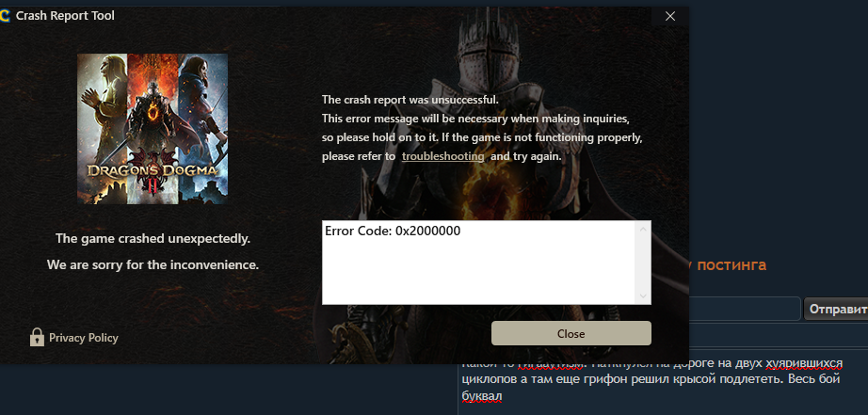Click the error box scrollbar down arrow
This screenshot has height=415, width=868.
(x=643, y=296)
